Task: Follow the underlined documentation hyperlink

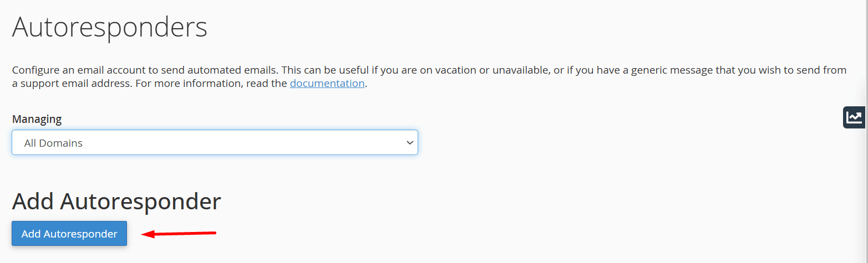Action: [x=327, y=84]
